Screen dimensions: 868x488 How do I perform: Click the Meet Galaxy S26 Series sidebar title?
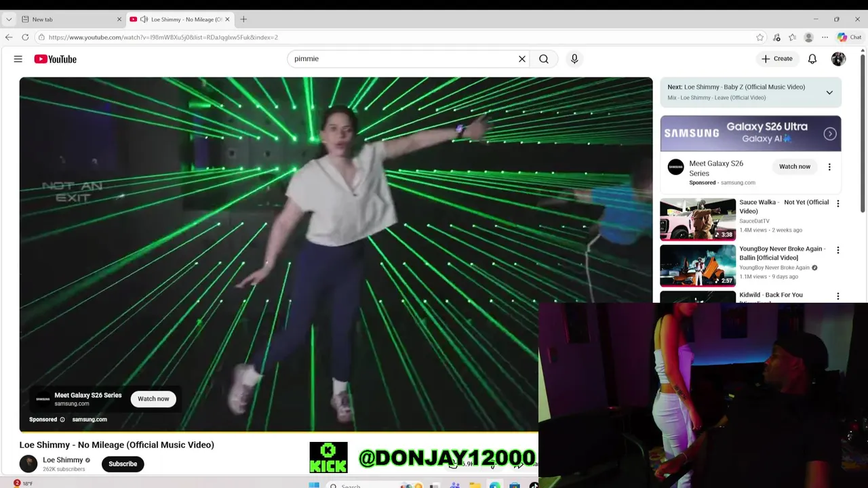716,168
